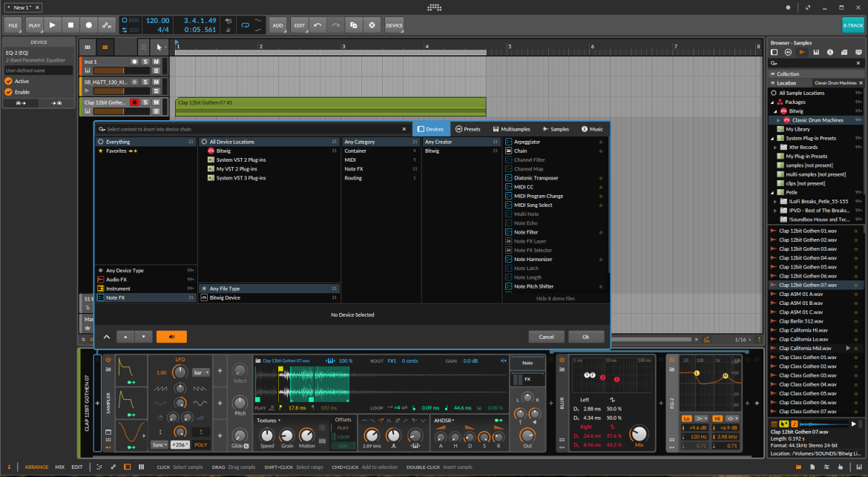Open the Samples browser icon in sidebar

click(801, 52)
